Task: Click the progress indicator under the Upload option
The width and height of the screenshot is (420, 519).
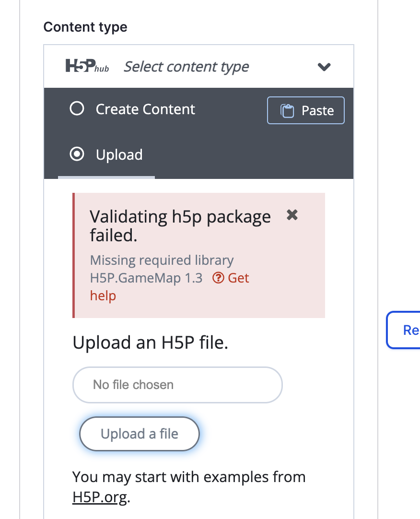Action: coord(106,177)
